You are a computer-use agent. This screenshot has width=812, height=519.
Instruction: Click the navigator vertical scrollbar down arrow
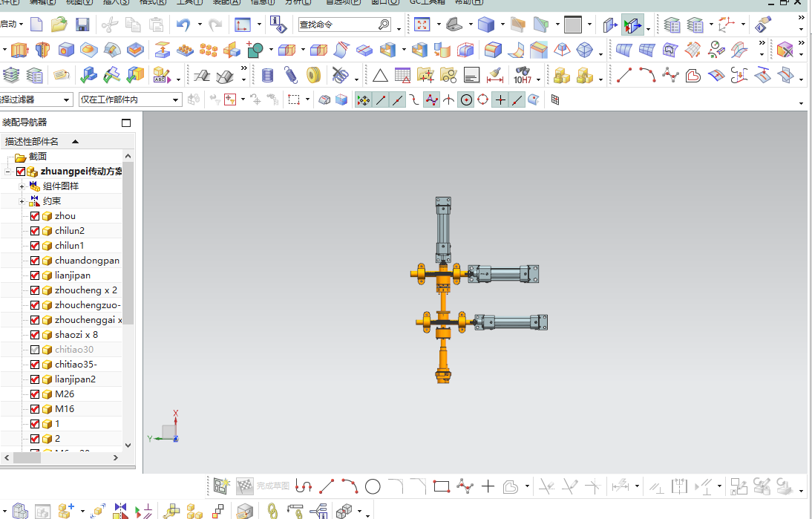point(128,445)
